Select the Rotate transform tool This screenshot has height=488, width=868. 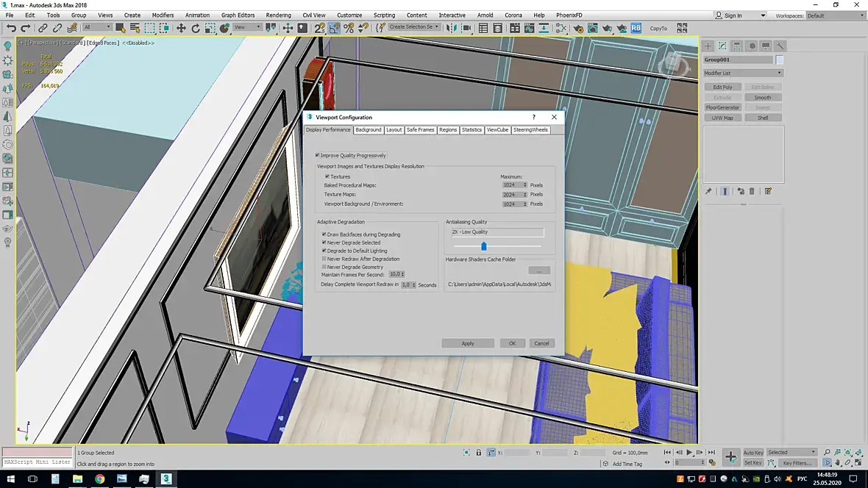pyautogui.click(x=196, y=28)
